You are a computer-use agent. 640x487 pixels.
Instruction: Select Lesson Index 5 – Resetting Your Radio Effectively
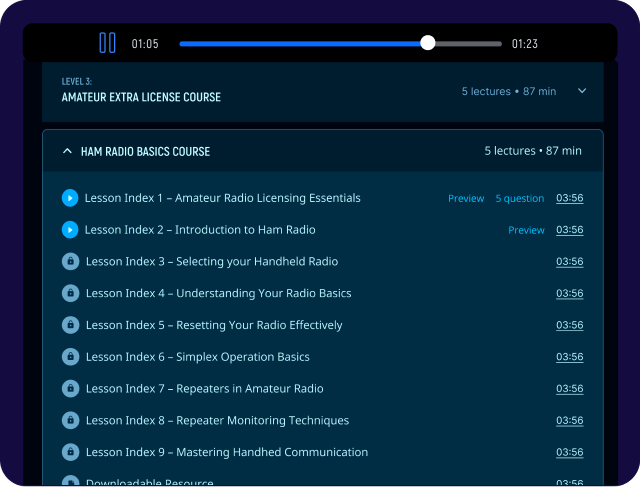point(214,325)
